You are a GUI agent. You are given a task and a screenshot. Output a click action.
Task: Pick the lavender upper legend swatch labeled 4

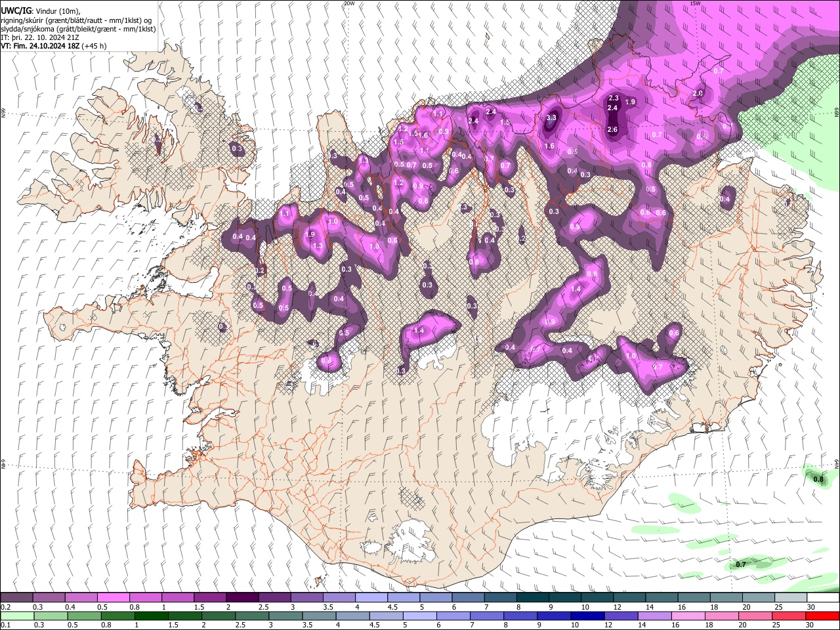click(371, 598)
